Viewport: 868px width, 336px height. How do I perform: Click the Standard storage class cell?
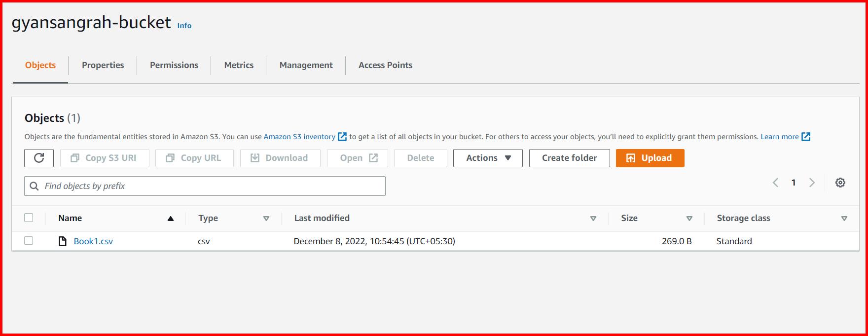pos(734,241)
